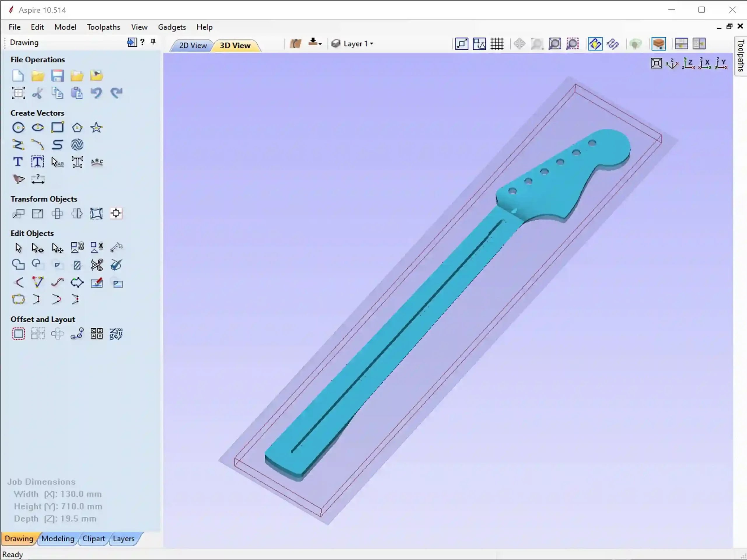This screenshot has height=560, width=747.
Task: Open the Model menu
Action: pos(65,27)
